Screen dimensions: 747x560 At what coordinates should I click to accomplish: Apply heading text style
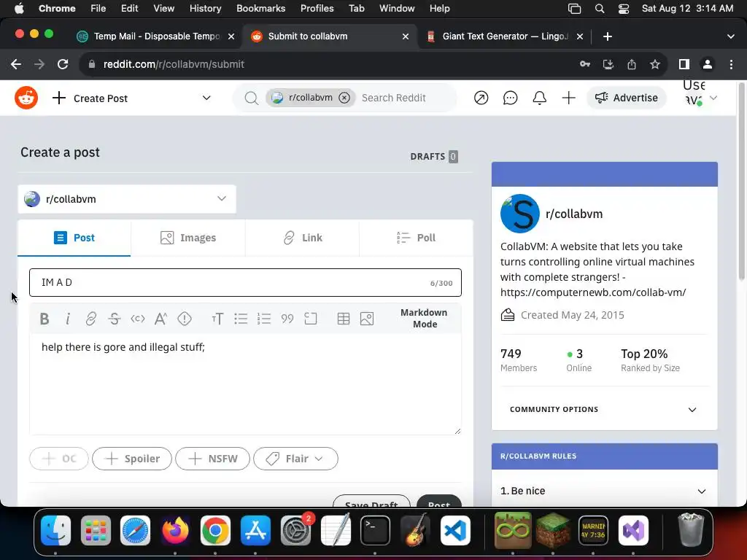pyautogui.click(x=217, y=319)
